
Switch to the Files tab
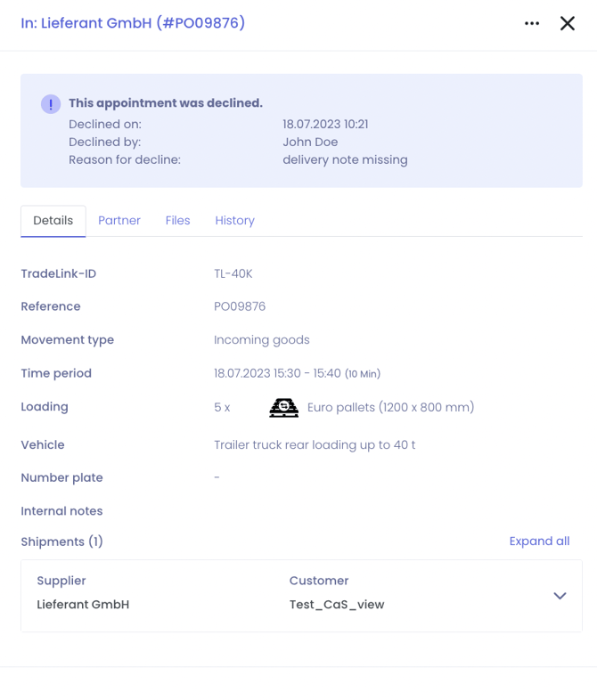178,221
